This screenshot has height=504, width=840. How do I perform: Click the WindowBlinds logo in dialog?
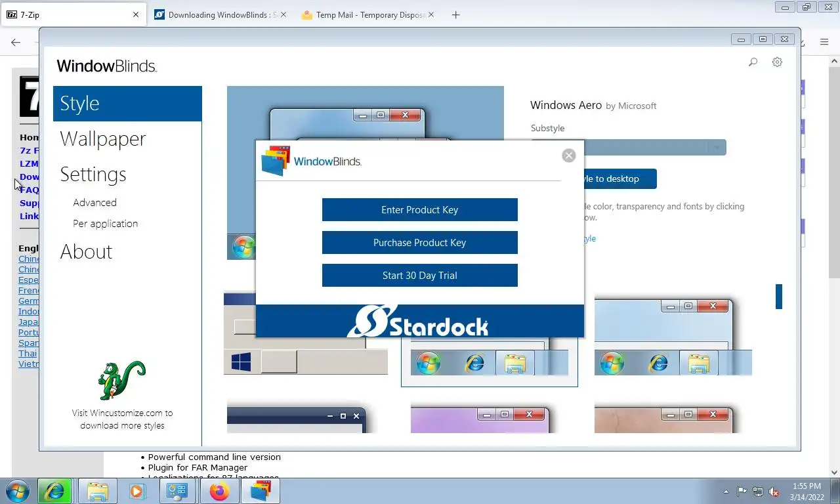click(x=311, y=161)
